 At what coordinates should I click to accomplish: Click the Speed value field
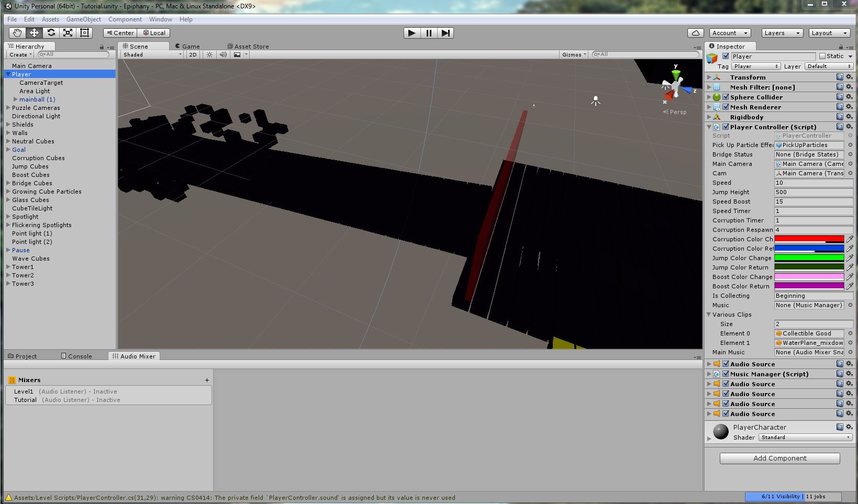click(x=814, y=183)
